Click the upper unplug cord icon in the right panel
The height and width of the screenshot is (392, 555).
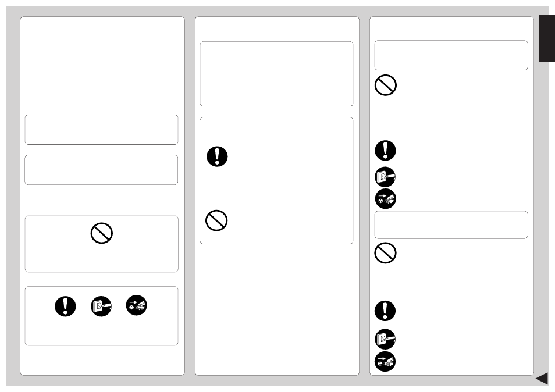(x=386, y=199)
